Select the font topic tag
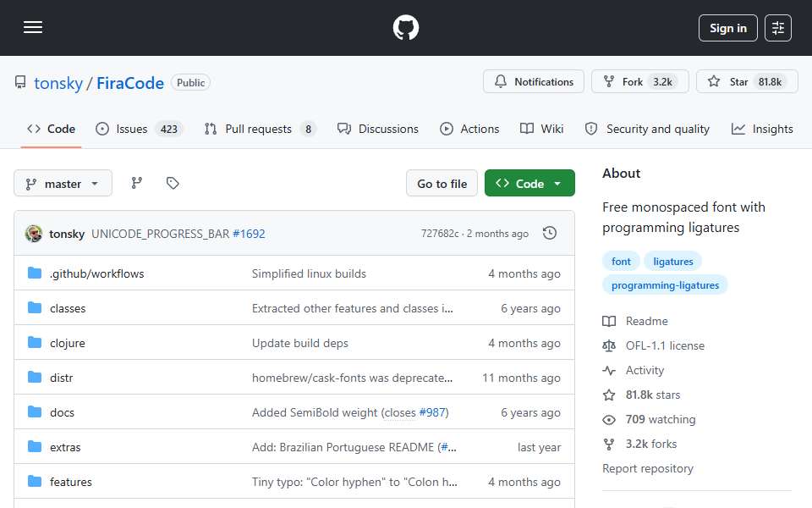812x508 pixels. [x=621, y=262]
